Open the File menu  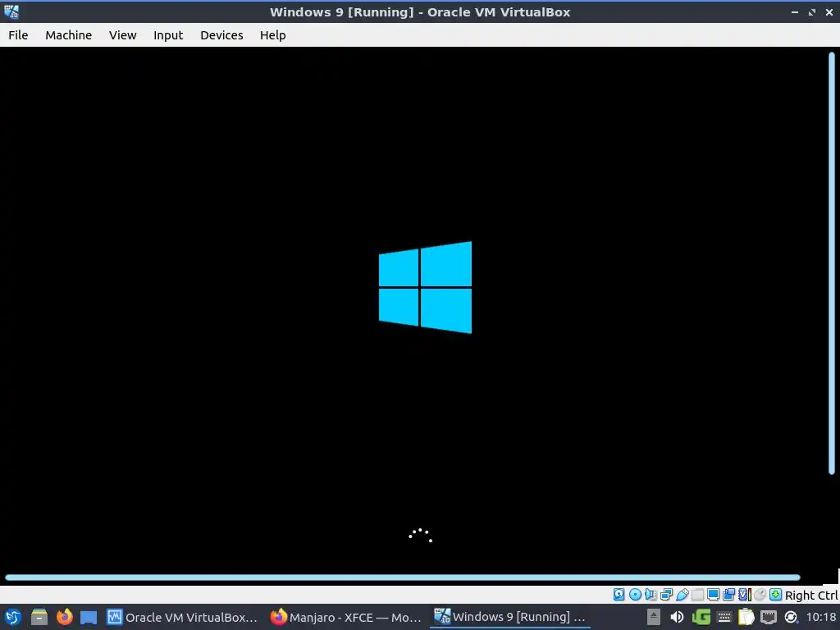coord(18,35)
